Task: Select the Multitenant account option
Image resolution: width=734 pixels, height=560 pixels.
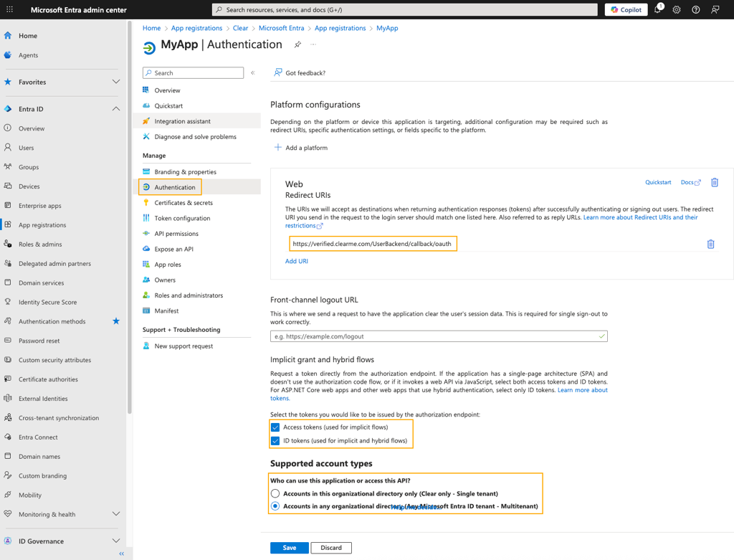Action: coord(275,506)
